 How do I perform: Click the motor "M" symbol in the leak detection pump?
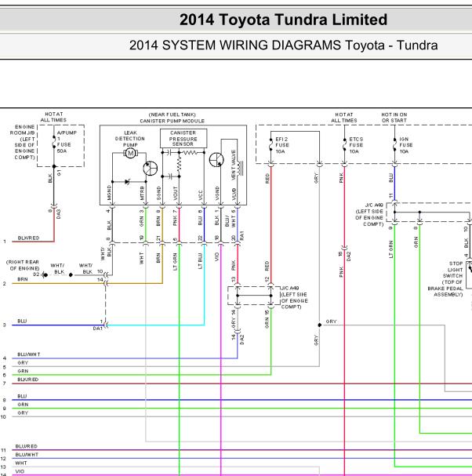pyautogui.click(x=130, y=153)
